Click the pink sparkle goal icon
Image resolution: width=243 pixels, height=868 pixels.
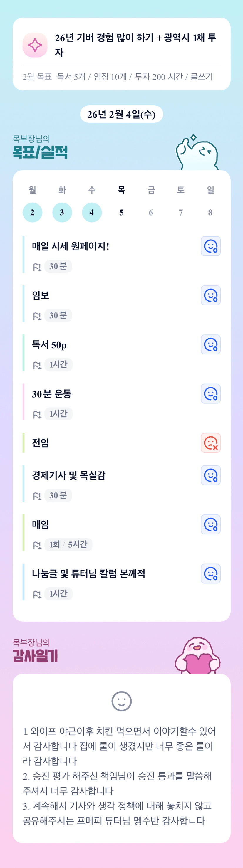(x=35, y=45)
